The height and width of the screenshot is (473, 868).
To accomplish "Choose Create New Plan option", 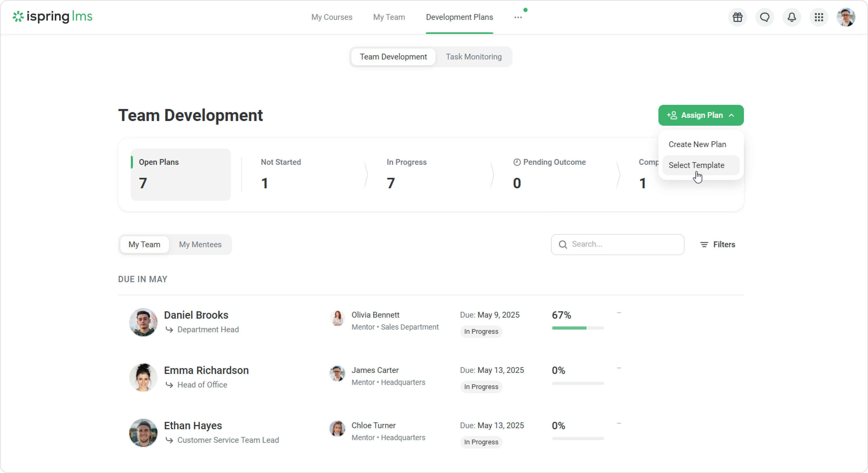I will [697, 144].
